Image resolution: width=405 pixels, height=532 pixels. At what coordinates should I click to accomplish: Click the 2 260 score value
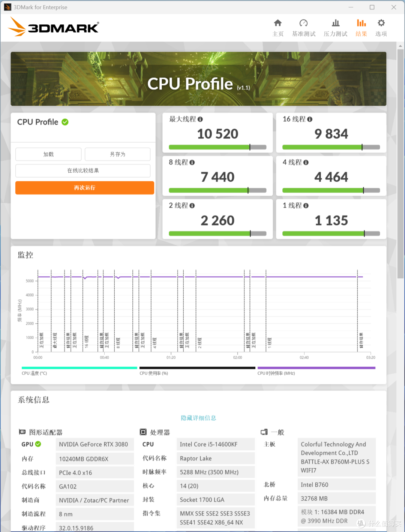[217, 220]
